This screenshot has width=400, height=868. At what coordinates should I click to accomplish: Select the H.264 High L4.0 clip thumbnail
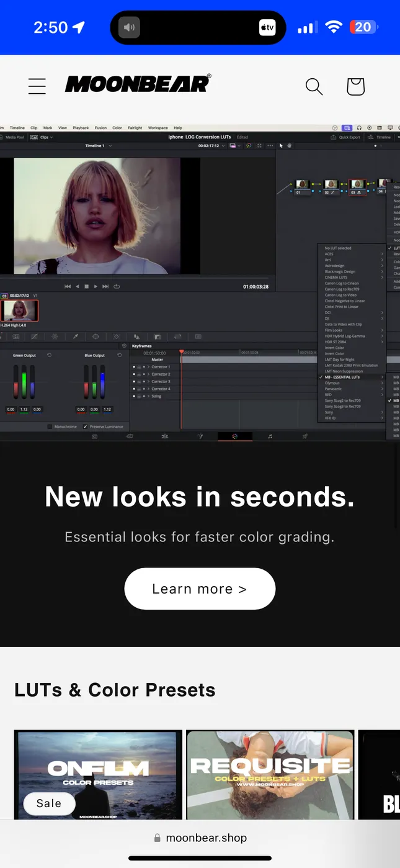[x=19, y=310]
